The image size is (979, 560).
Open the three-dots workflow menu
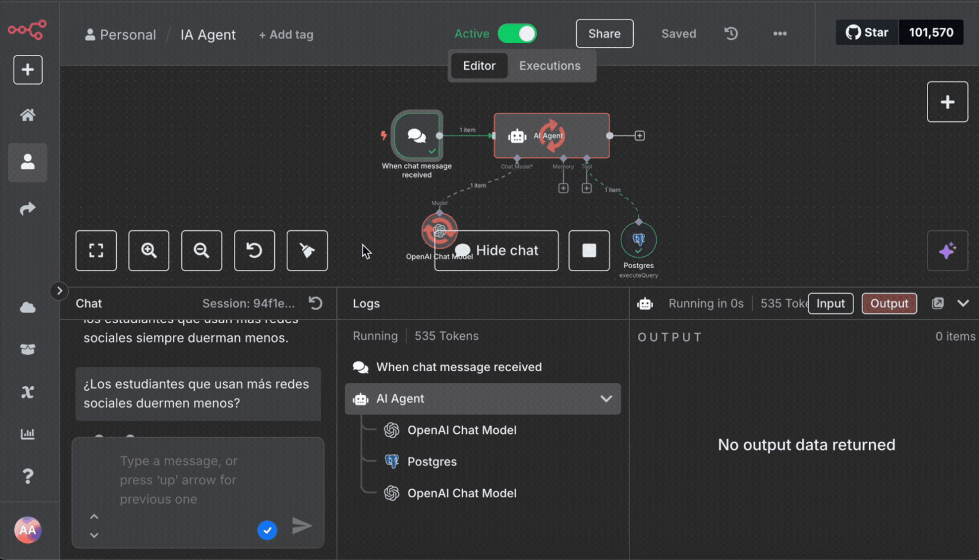(x=780, y=34)
